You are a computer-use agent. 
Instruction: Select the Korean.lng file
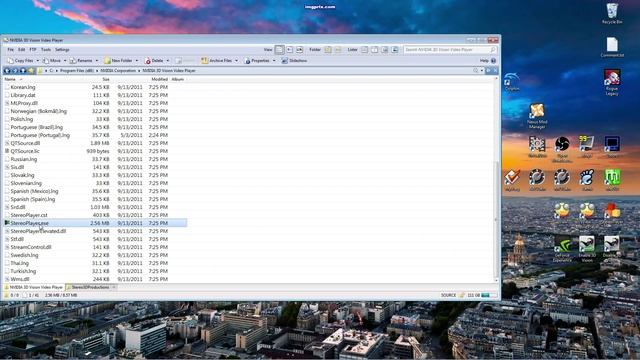(23, 87)
